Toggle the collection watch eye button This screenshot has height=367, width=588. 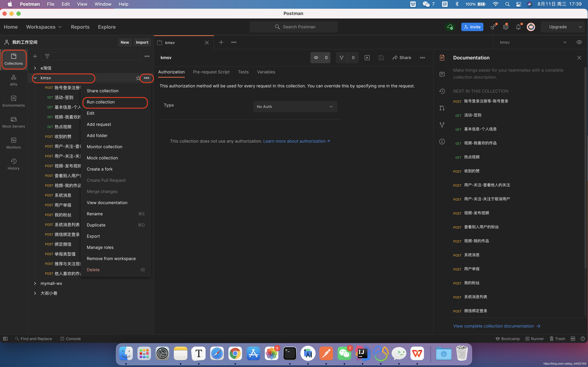coord(316,57)
